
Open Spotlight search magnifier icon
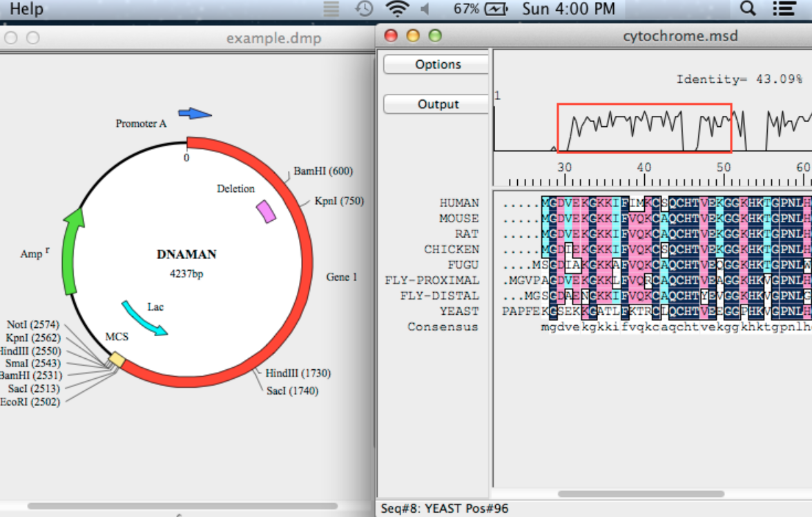point(747,8)
